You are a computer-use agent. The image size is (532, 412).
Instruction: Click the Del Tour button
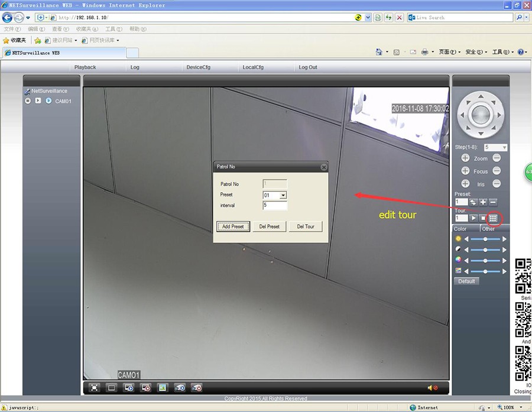click(x=306, y=226)
